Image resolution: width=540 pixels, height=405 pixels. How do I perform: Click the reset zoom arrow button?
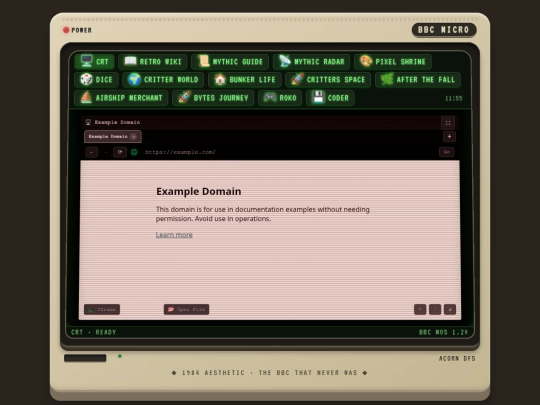[x=450, y=309]
